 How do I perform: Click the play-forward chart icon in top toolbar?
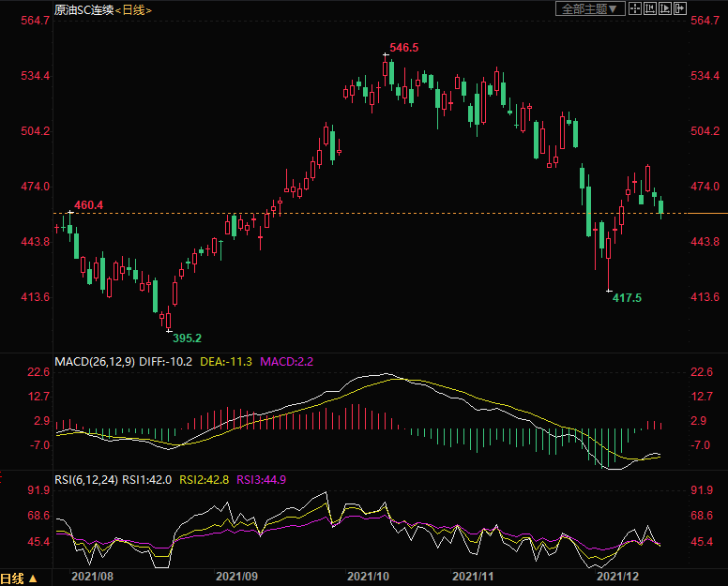point(665,8)
